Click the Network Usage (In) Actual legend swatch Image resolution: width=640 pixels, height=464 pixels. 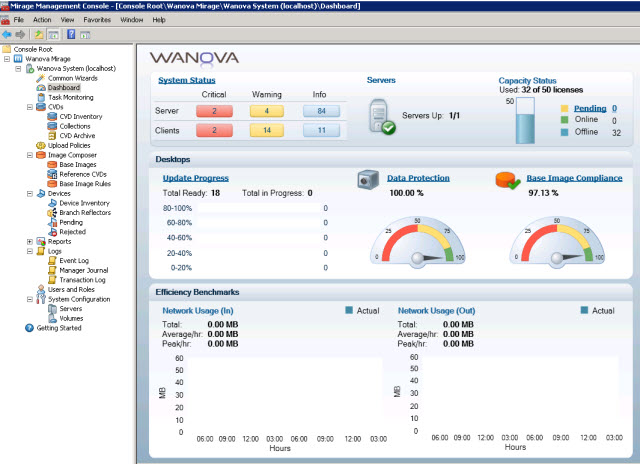(349, 310)
